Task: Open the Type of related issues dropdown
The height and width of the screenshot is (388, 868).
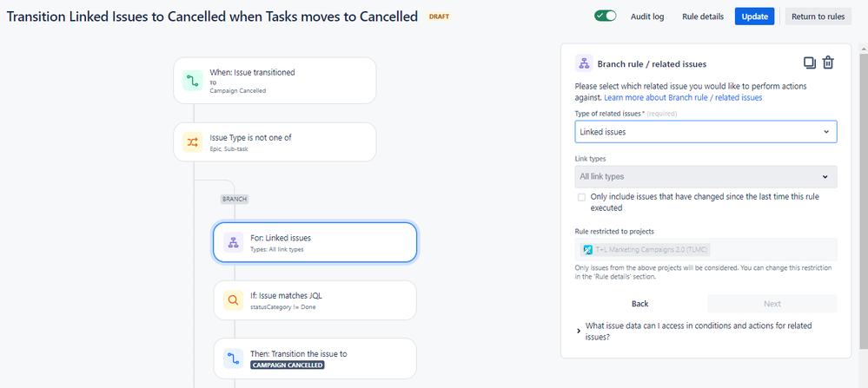Action: (706, 132)
